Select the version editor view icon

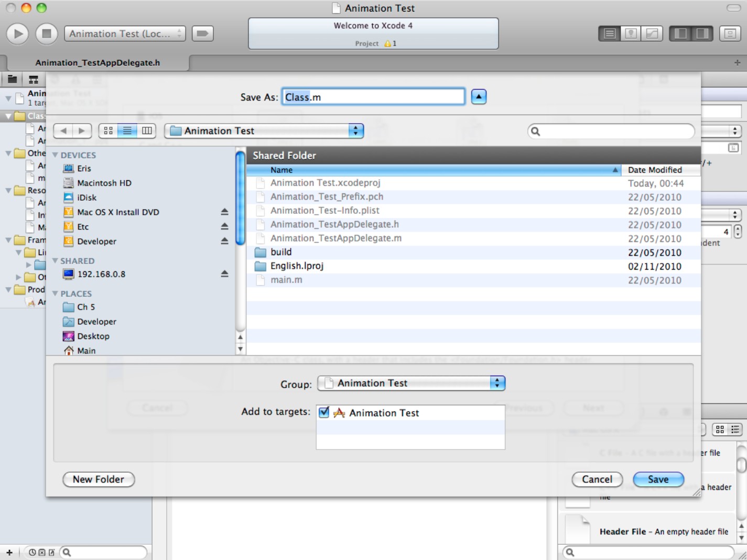(x=652, y=34)
